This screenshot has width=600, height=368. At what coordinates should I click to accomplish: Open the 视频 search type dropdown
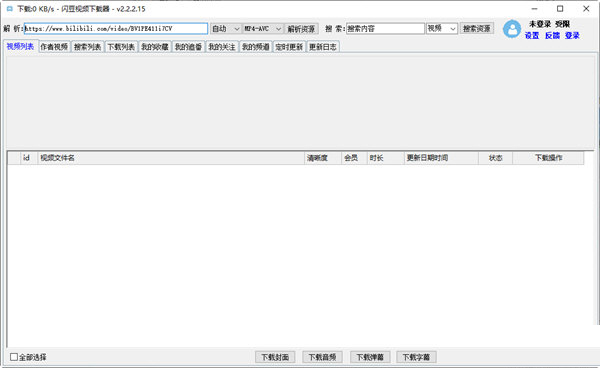coord(442,29)
